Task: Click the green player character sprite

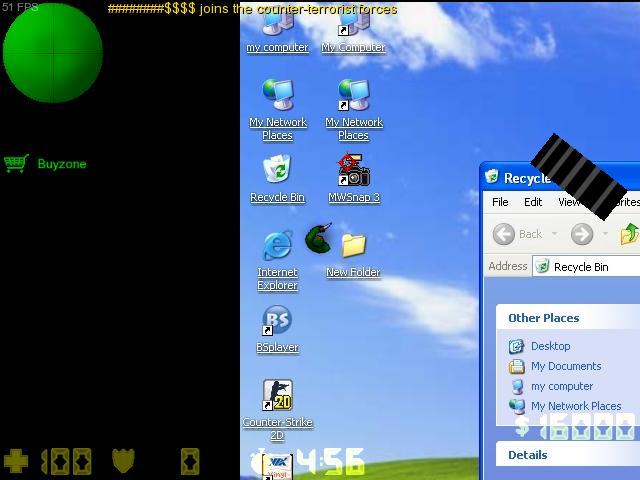Action: coord(318,238)
